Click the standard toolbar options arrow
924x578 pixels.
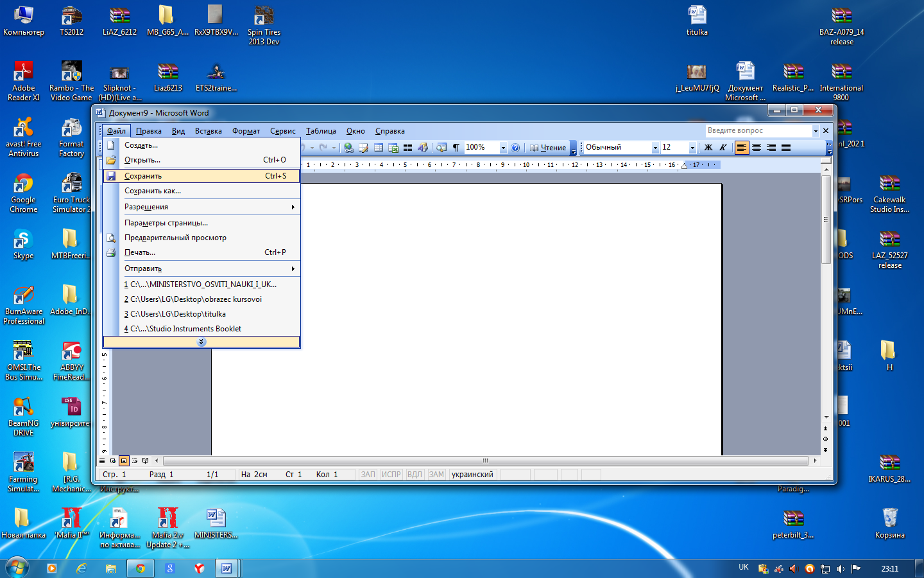[x=574, y=148]
